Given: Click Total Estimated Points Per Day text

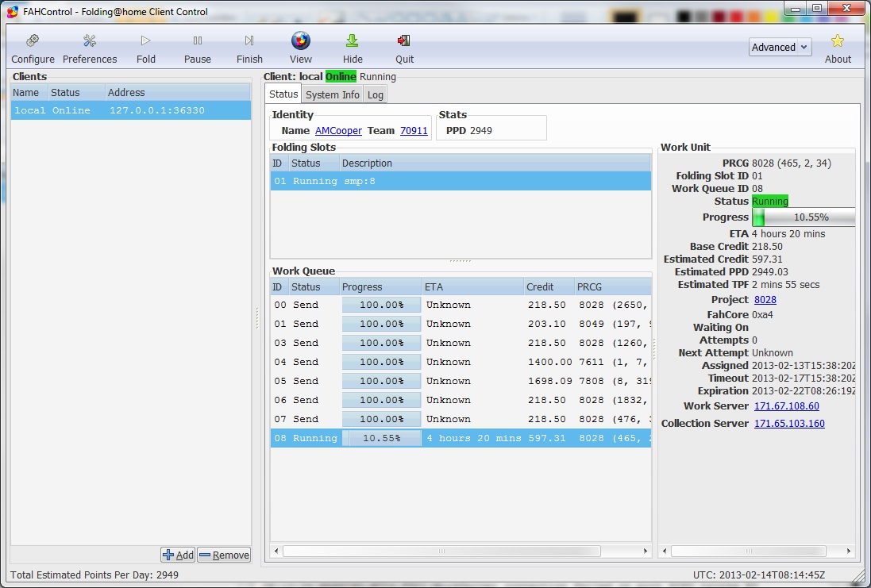Looking at the screenshot, I should pyautogui.click(x=94, y=575).
